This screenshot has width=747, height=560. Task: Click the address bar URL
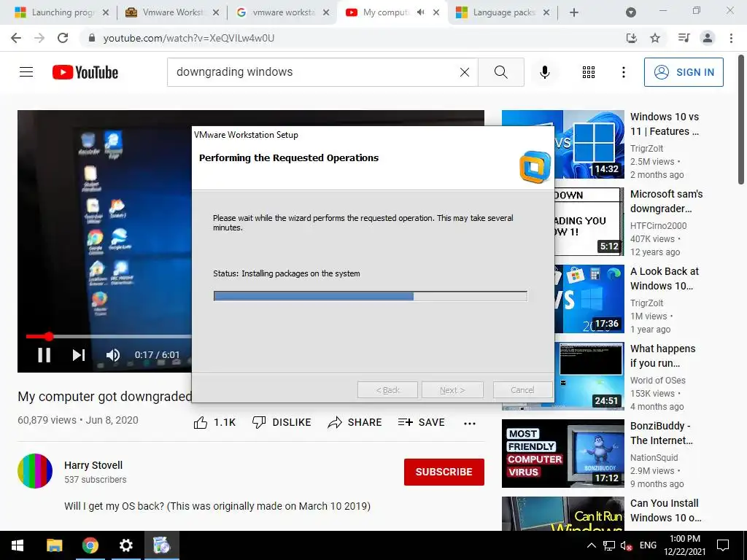[x=189, y=38]
